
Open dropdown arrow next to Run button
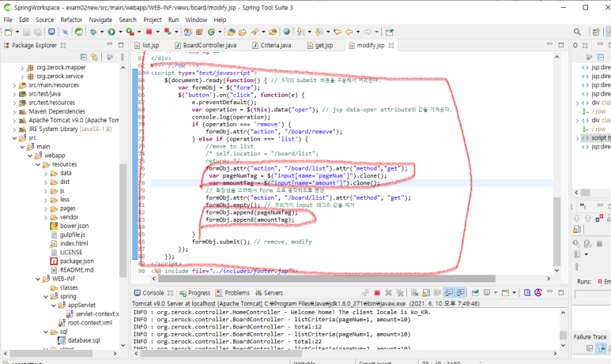[x=120, y=32]
